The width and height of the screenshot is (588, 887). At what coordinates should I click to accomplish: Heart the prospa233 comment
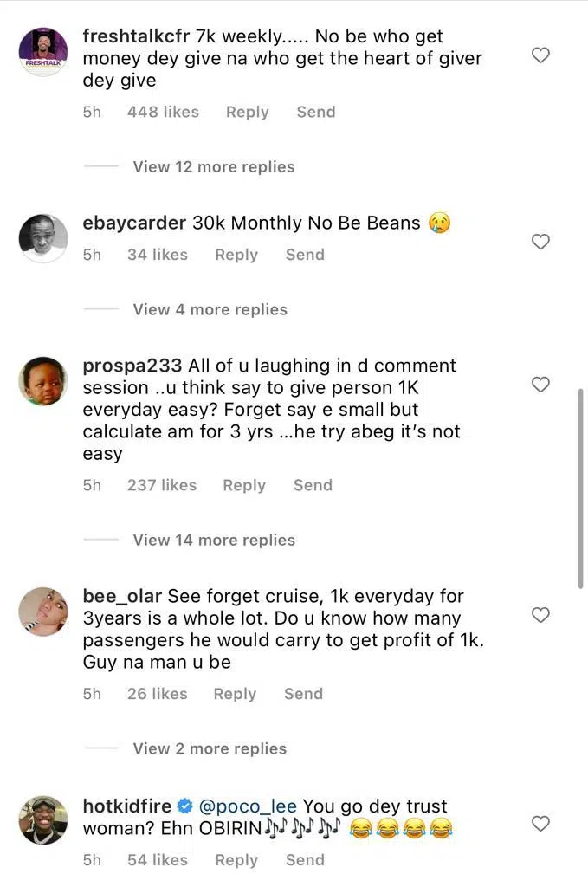[540, 385]
